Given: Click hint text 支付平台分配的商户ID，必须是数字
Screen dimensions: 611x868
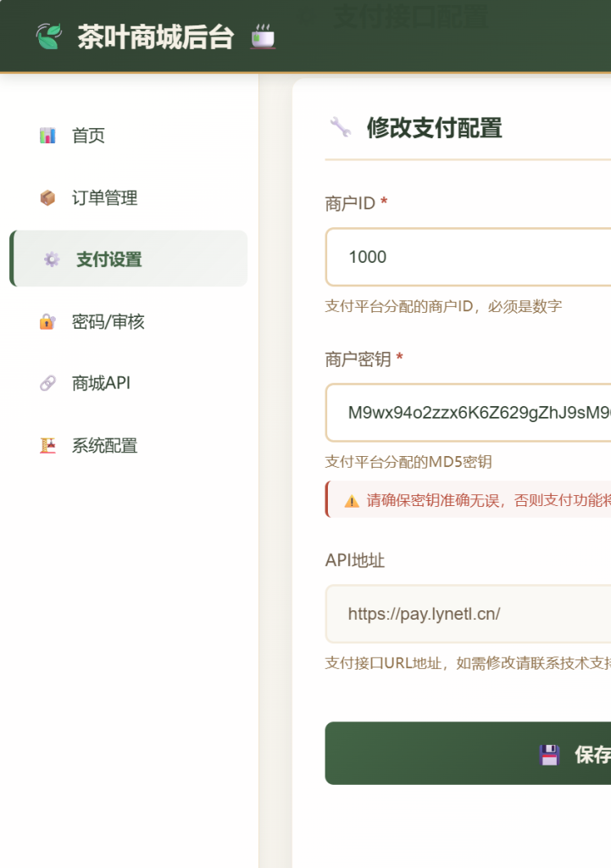Looking at the screenshot, I should 443,306.
